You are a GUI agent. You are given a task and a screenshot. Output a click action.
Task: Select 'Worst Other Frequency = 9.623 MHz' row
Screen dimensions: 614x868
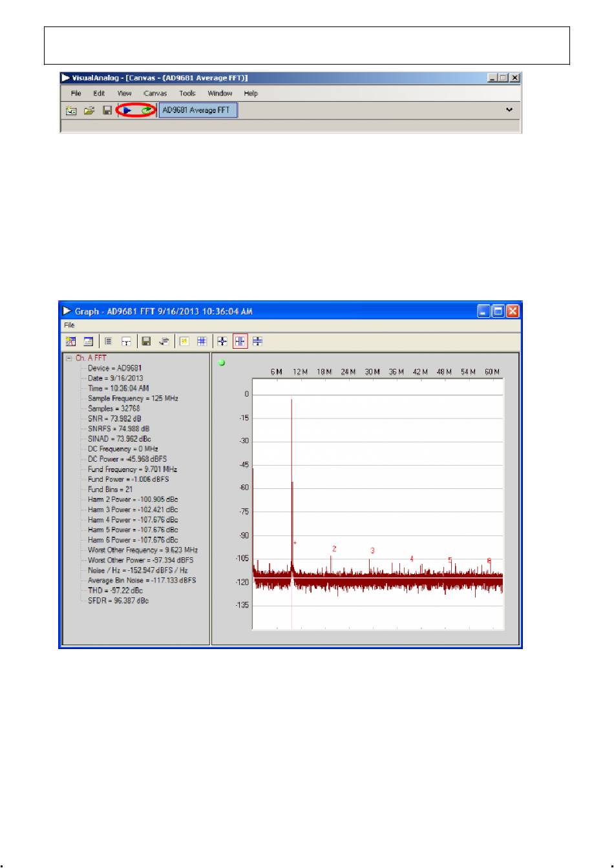[x=143, y=550]
